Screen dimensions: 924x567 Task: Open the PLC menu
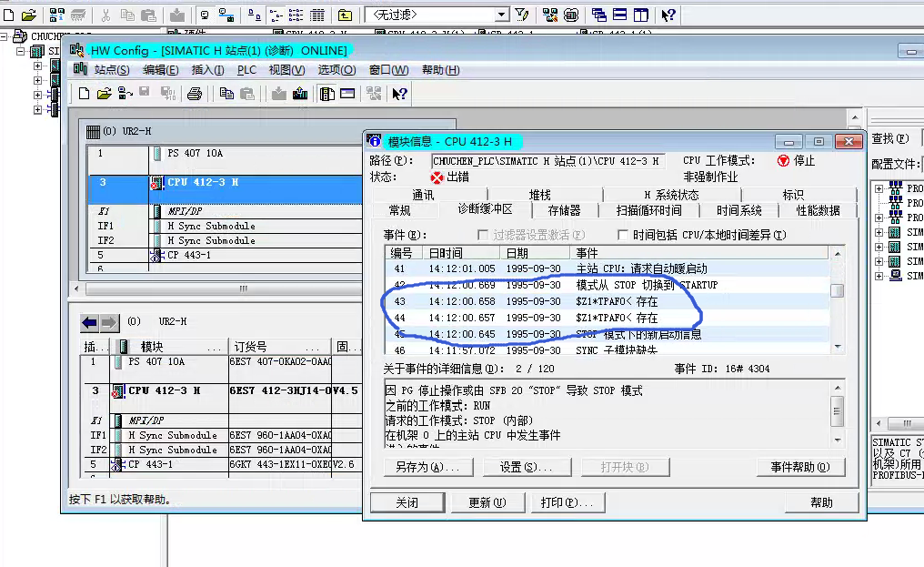coord(246,70)
